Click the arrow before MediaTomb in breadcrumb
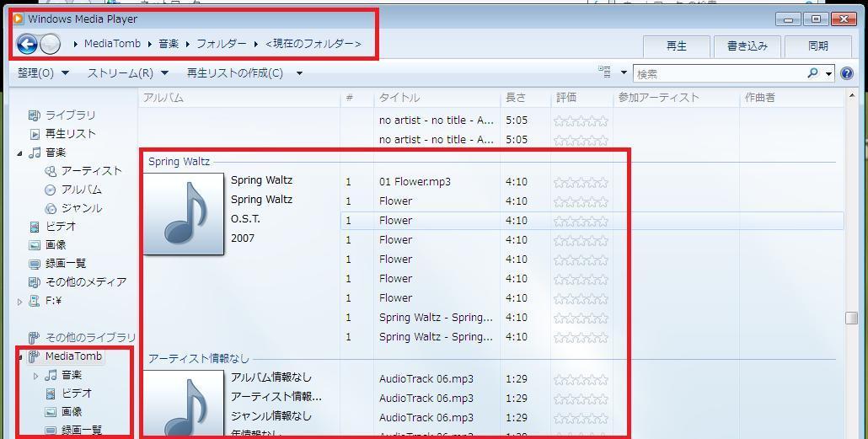 coord(76,44)
